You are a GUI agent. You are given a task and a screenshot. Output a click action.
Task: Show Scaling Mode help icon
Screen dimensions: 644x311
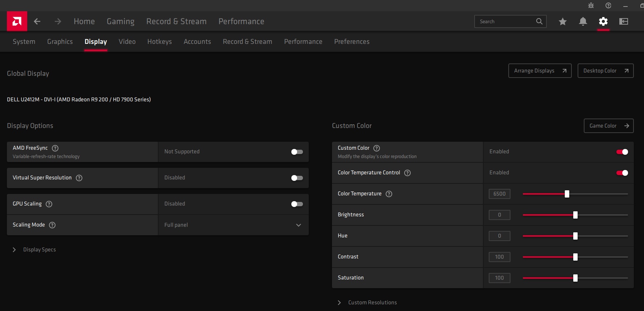52,225
